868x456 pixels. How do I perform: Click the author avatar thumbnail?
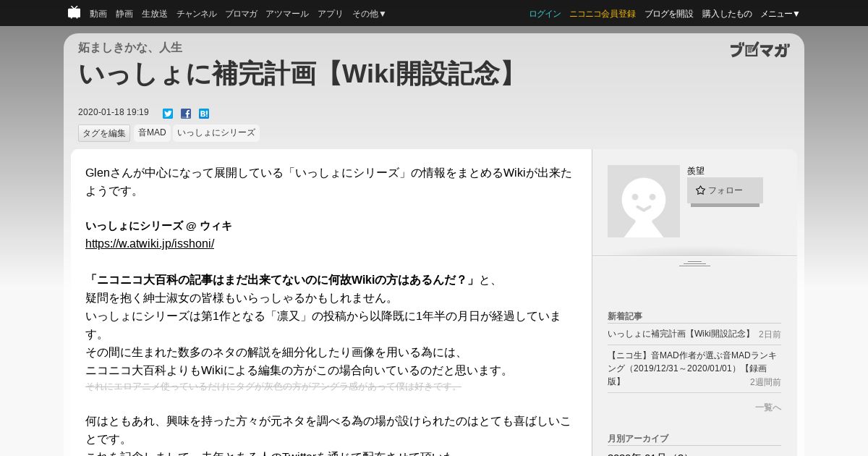(644, 201)
